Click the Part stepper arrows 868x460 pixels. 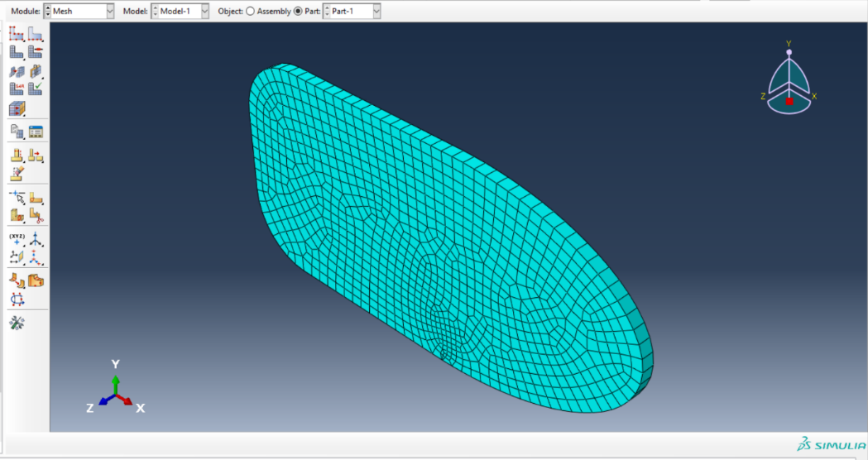click(327, 11)
